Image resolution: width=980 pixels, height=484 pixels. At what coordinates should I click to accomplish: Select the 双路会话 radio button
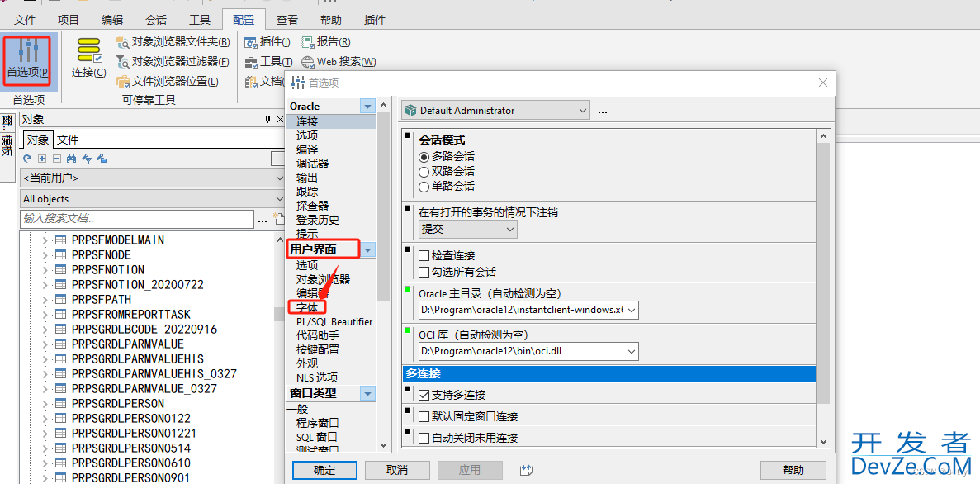(x=424, y=171)
